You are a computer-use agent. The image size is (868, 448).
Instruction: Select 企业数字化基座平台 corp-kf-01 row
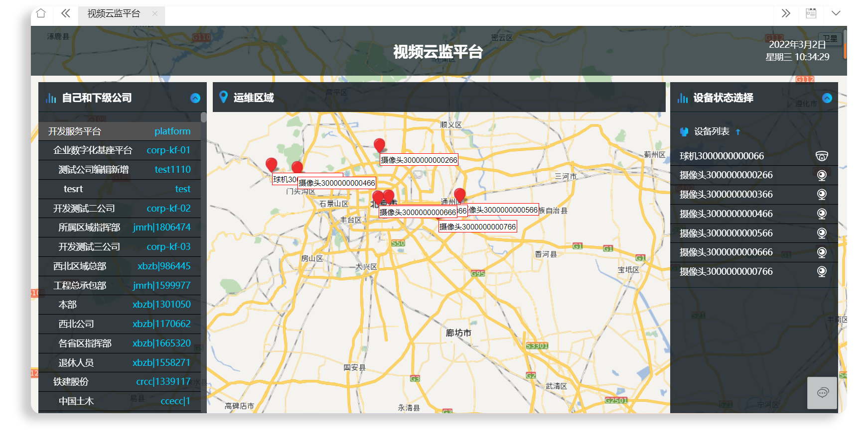(x=120, y=150)
